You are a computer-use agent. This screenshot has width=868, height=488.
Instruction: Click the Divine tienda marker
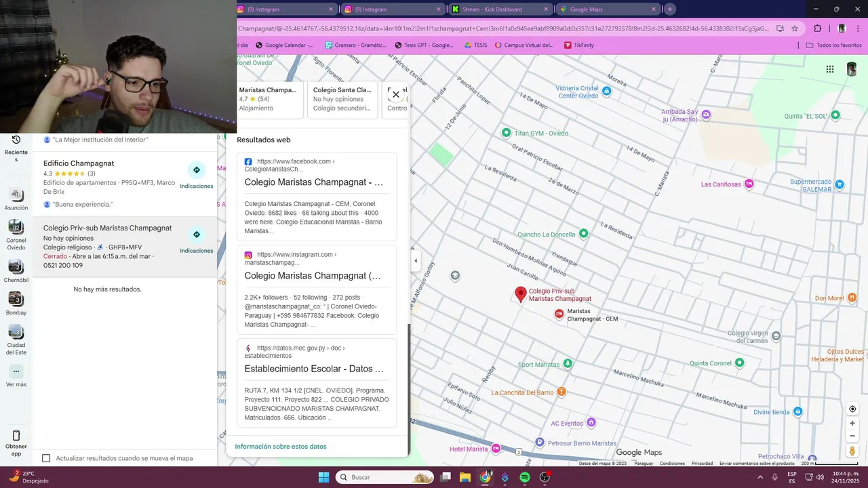(798, 411)
